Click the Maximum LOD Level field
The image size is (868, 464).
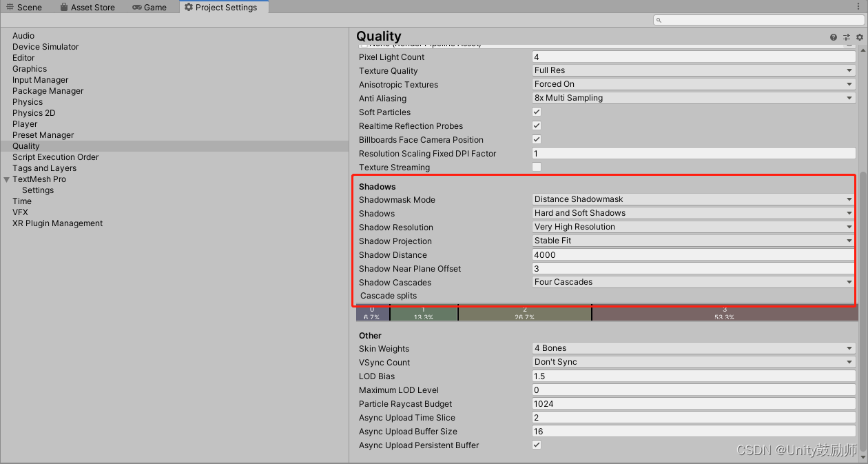pos(694,390)
